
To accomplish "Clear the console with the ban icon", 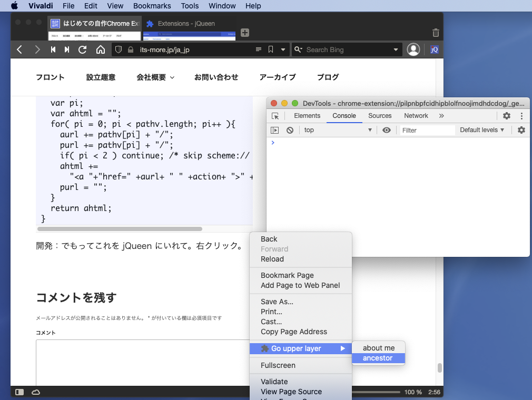I will pyautogui.click(x=290, y=130).
